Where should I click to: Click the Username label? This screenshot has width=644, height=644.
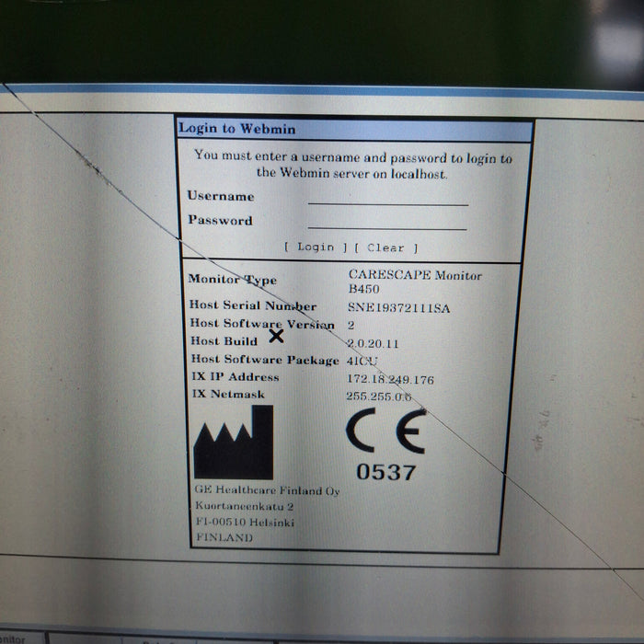click(x=221, y=196)
